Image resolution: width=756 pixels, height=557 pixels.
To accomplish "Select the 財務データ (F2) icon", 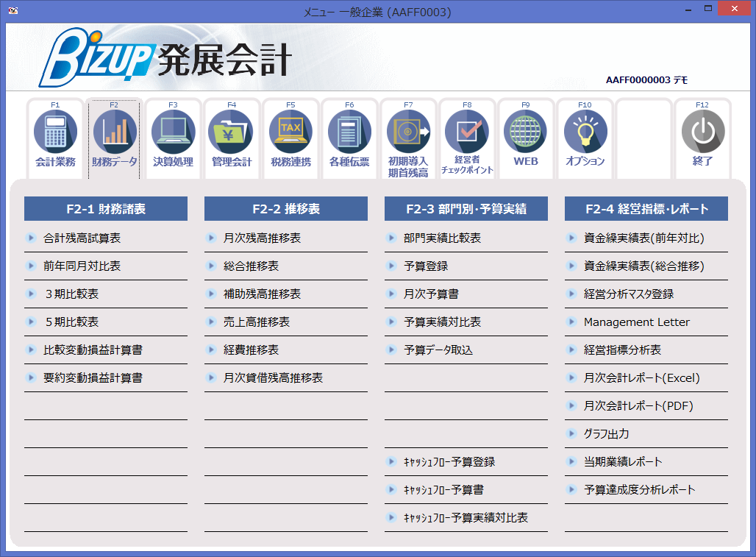I will click(x=114, y=138).
